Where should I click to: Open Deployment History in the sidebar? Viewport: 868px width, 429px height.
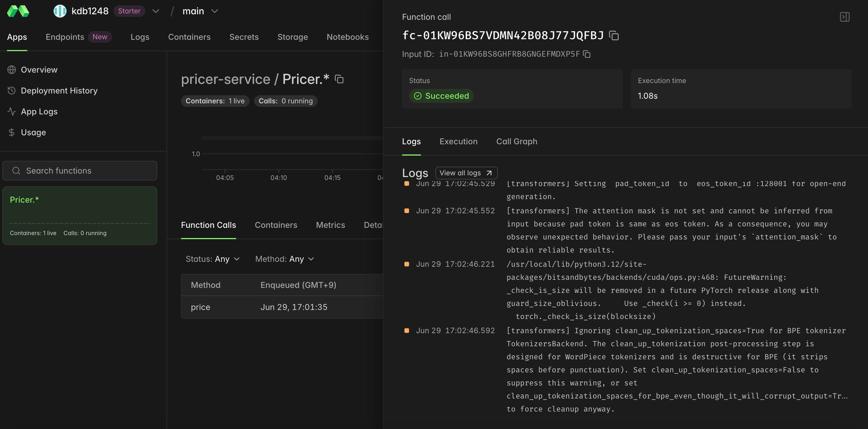coord(59,91)
